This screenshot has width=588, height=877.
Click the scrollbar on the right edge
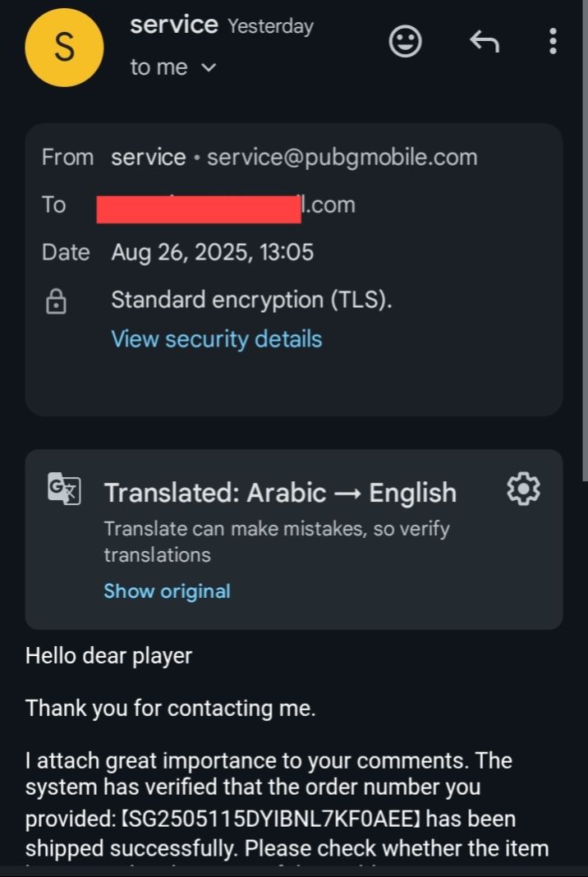pos(584,246)
